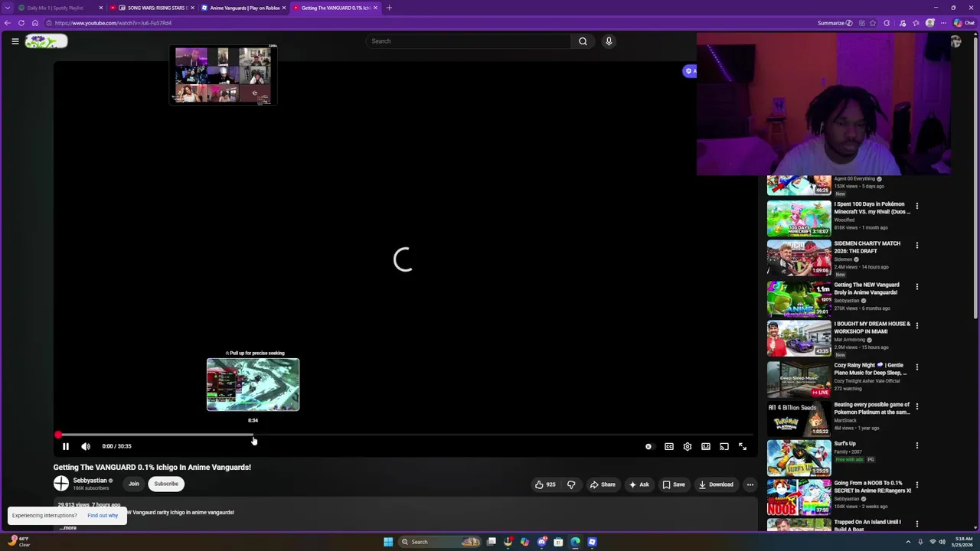980x551 pixels.
Task: Open a new browser tab
Action: pyautogui.click(x=389, y=8)
